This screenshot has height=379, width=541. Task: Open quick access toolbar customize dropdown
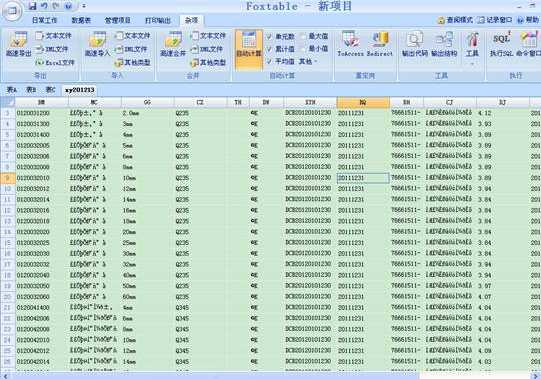pos(84,6)
